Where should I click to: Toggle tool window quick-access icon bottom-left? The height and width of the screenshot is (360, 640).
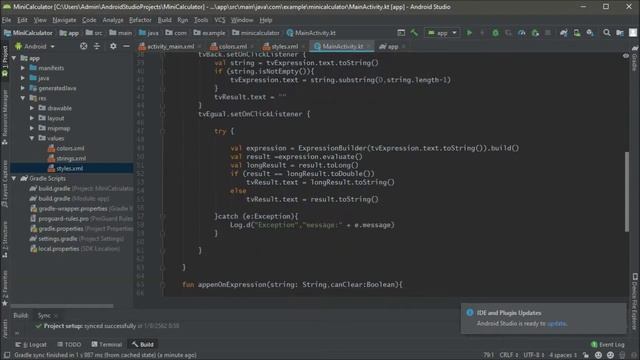click(x=7, y=355)
